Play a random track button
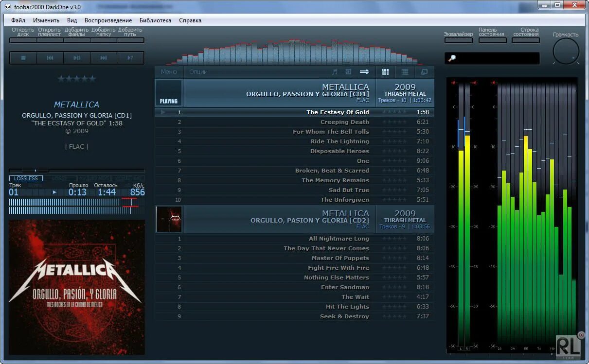Image resolution: width=589 pixels, height=364 pixels. coord(130,58)
